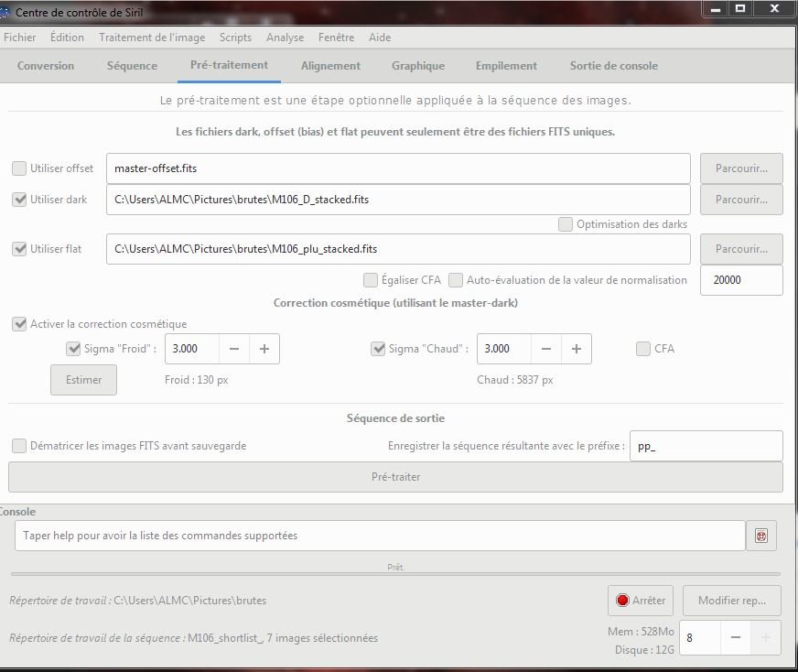
Task: Click Modifier rep... to change directory
Action: tap(731, 601)
